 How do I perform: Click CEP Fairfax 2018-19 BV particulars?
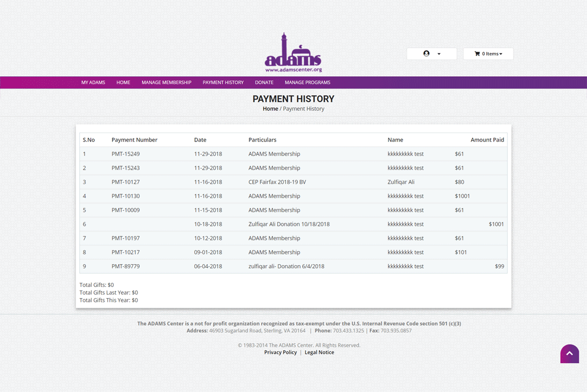[x=278, y=182]
